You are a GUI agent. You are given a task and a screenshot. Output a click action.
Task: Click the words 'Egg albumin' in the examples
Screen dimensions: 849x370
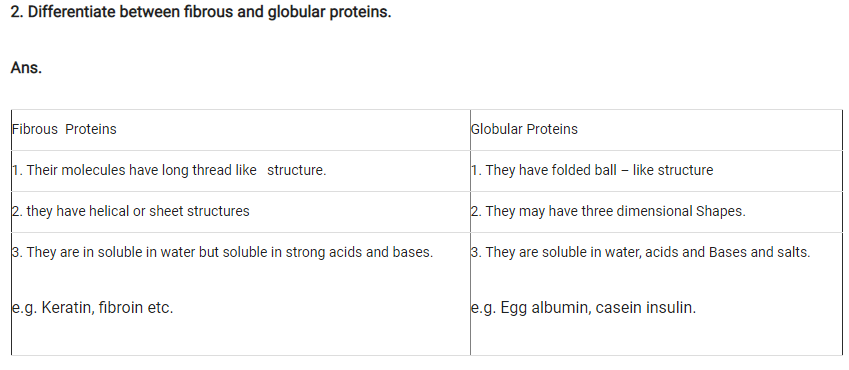pyautogui.click(x=546, y=308)
